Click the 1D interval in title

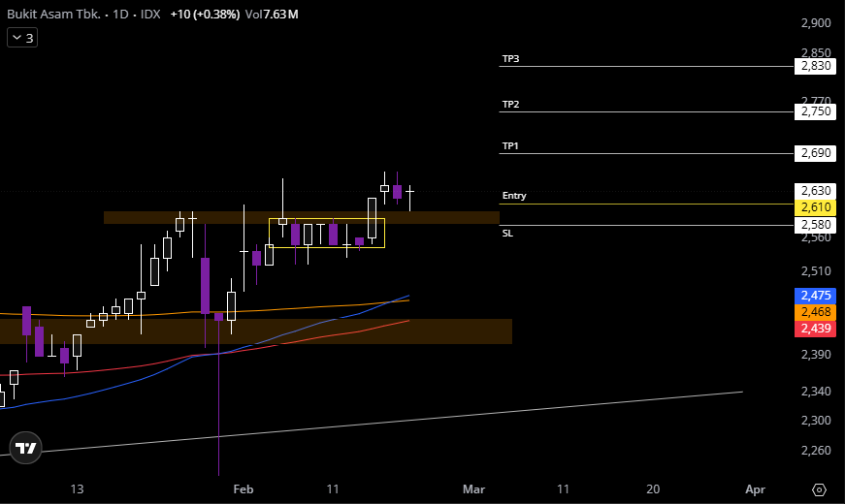pos(120,14)
